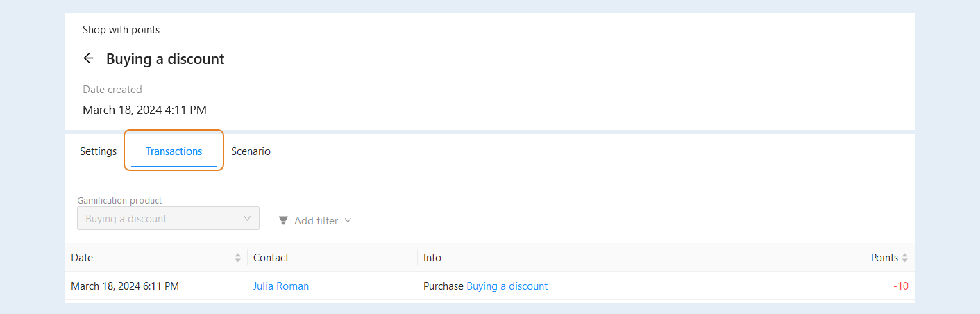Toggle the Points column sort arrows
The image size is (980, 314).
904,258
